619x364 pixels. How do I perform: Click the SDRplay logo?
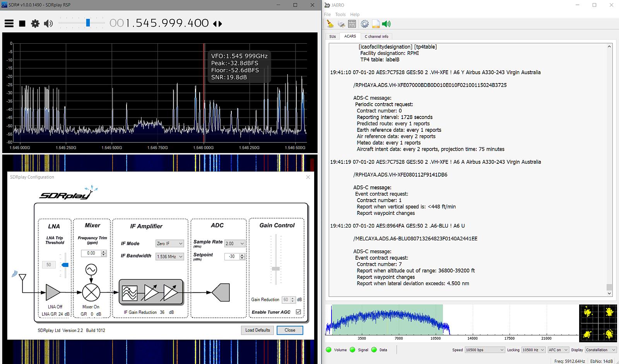pyautogui.click(x=68, y=193)
